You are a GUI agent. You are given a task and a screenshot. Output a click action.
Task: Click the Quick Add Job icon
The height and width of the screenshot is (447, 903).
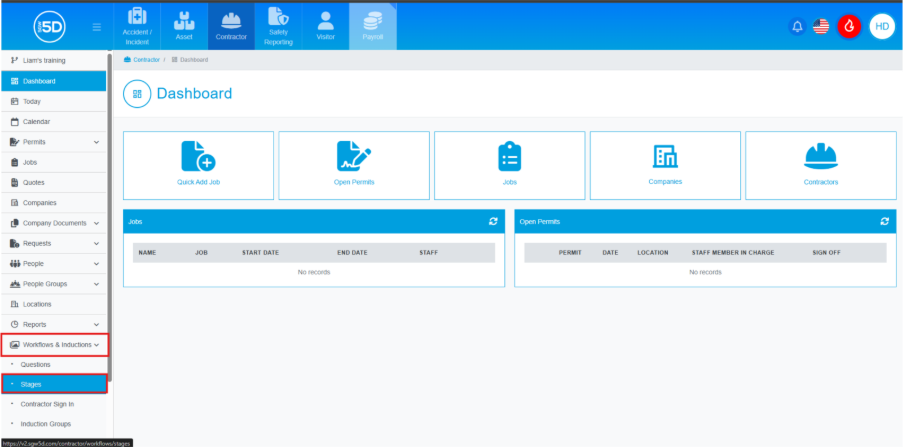click(x=198, y=157)
